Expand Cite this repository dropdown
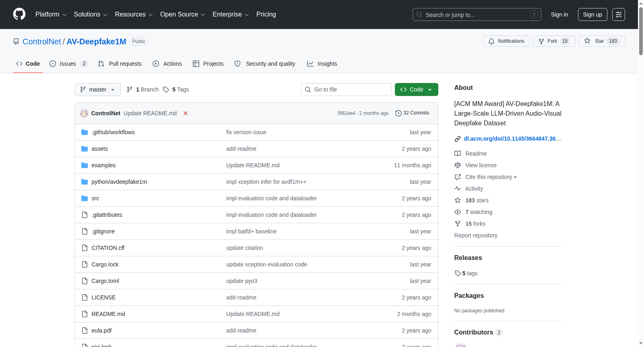Image resolution: width=644 pixels, height=347 pixels. [491, 177]
